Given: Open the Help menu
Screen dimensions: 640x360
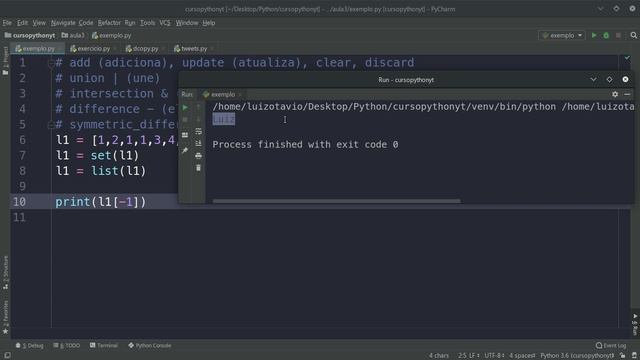Looking at the screenshot, I should coord(209,23).
